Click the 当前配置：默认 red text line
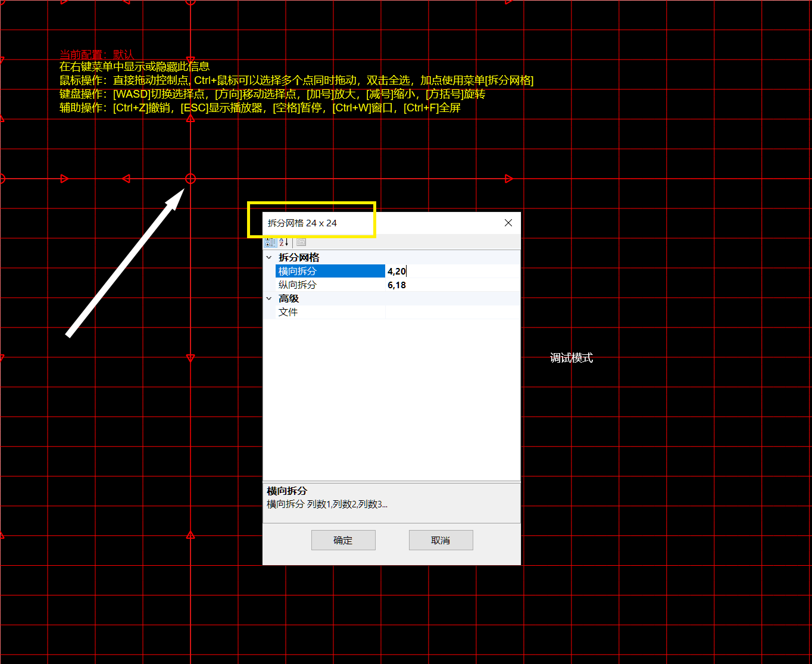The width and height of the screenshot is (812, 664). pyautogui.click(x=97, y=54)
